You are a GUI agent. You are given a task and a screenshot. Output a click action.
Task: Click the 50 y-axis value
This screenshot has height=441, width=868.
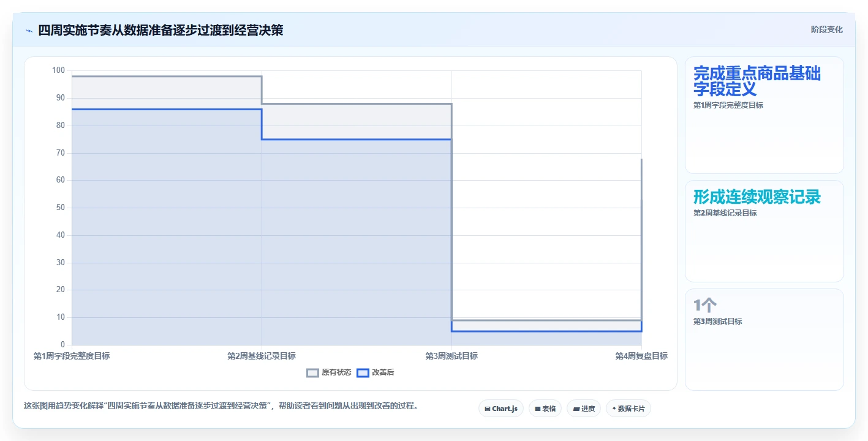coord(61,208)
